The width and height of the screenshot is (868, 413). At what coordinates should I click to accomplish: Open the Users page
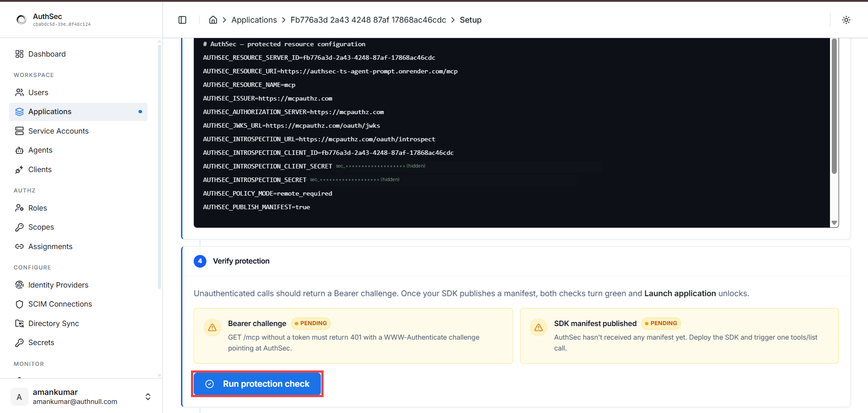[78, 92]
